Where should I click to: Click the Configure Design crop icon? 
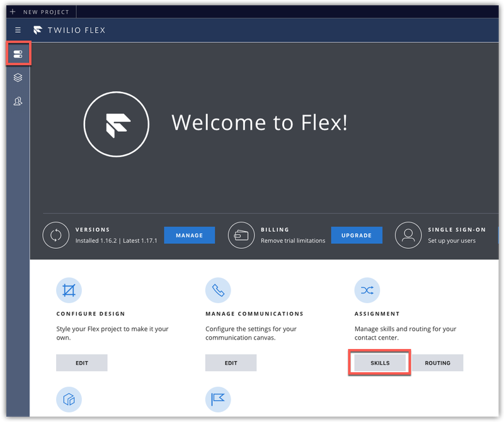pyautogui.click(x=69, y=290)
